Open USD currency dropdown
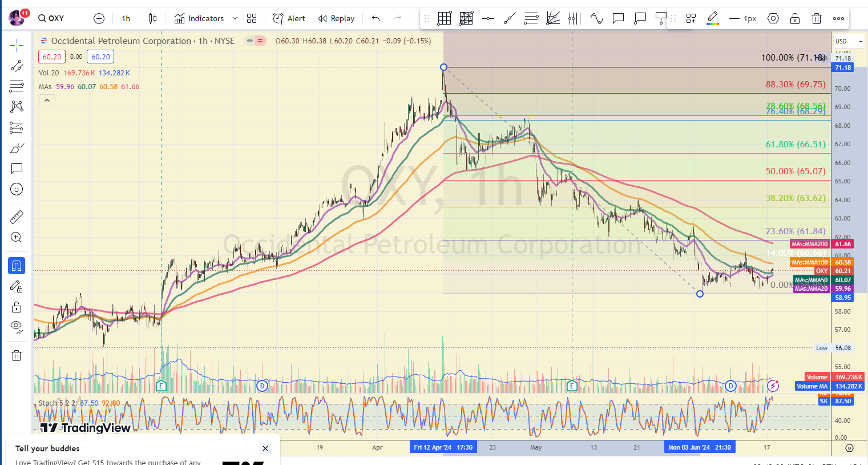This screenshot has height=465, width=868. coord(849,41)
